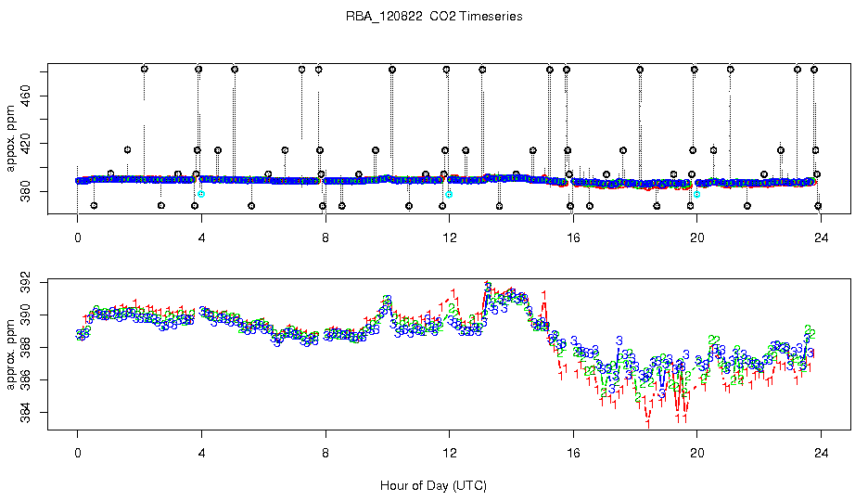Screen dimensions: 868x501
Task: Select hour 12 tick label under upper plot
Action: pyautogui.click(x=450, y=238)
